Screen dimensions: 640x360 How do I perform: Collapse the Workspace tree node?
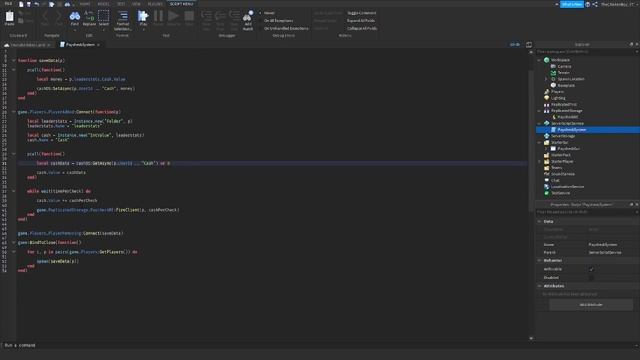540,60
